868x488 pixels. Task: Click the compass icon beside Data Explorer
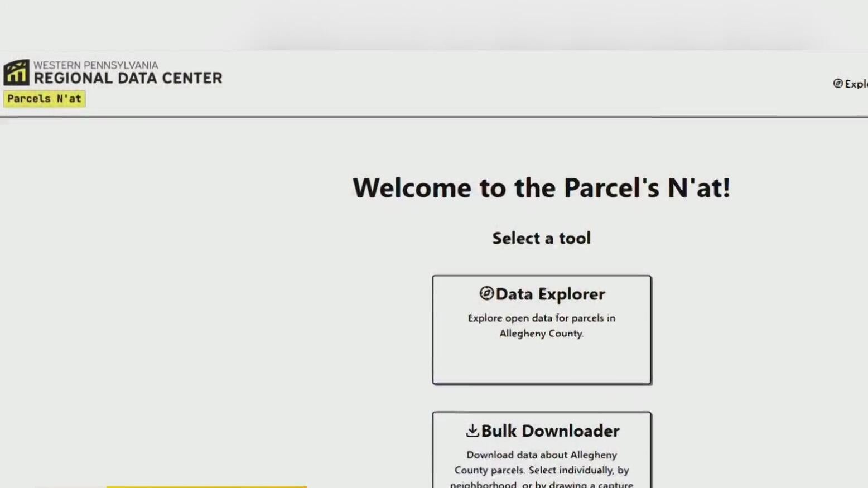[486, 293]
